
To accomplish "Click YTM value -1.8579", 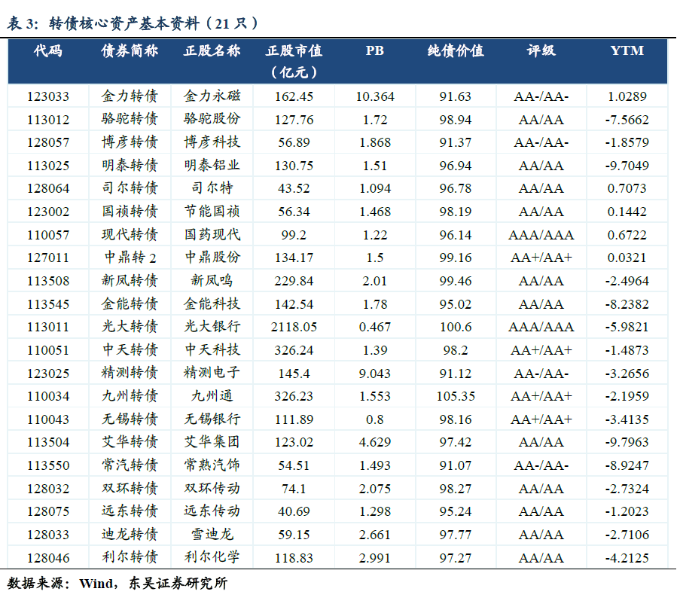I will (x=627, y=142).
